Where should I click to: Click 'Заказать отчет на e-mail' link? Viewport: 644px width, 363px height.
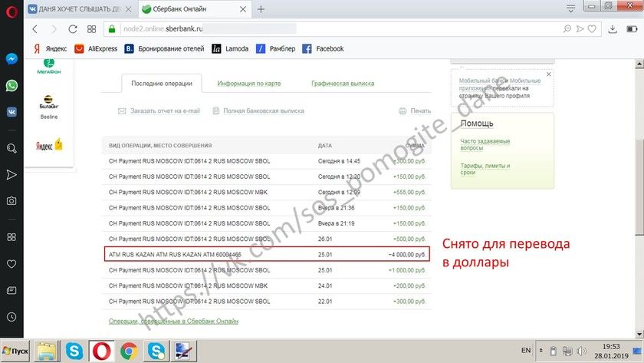pos(164,111)
